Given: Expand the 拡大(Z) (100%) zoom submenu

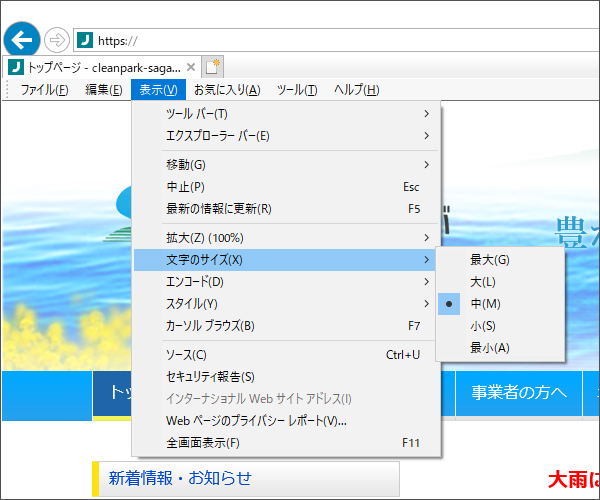Looking at the screenshot, I should coord(285,238).
